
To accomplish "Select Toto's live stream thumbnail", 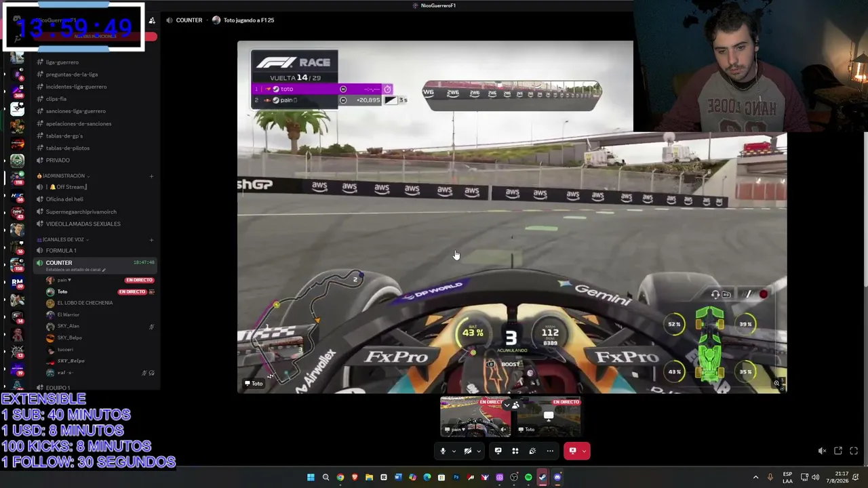I will [547, 417].
